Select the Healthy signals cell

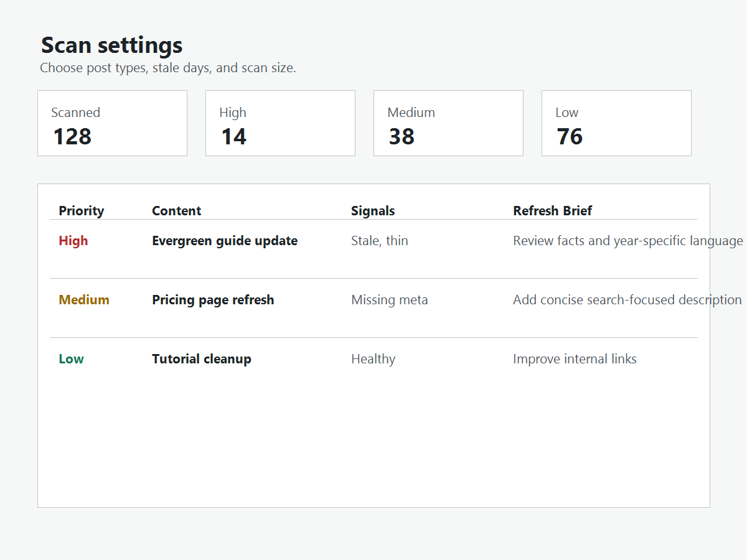374,359
